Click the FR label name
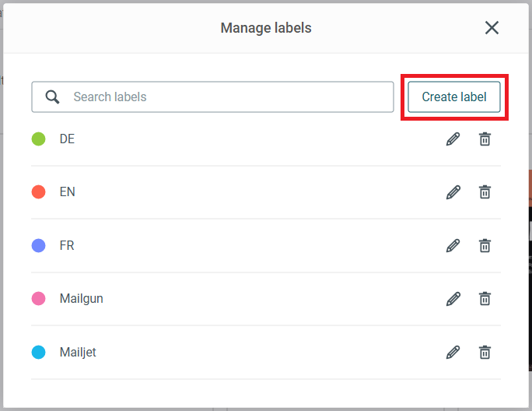This screenshot has height=411, width=532. coord(67,245)
